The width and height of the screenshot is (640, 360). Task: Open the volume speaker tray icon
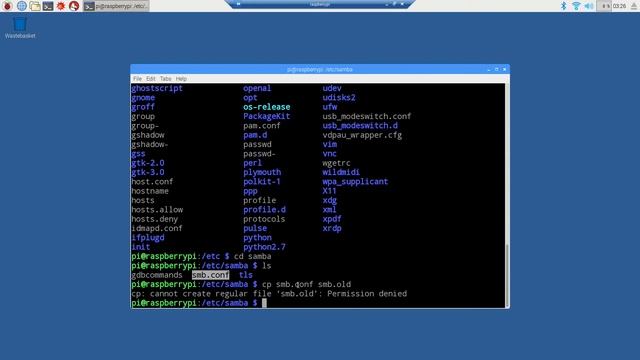coord(589,6)
